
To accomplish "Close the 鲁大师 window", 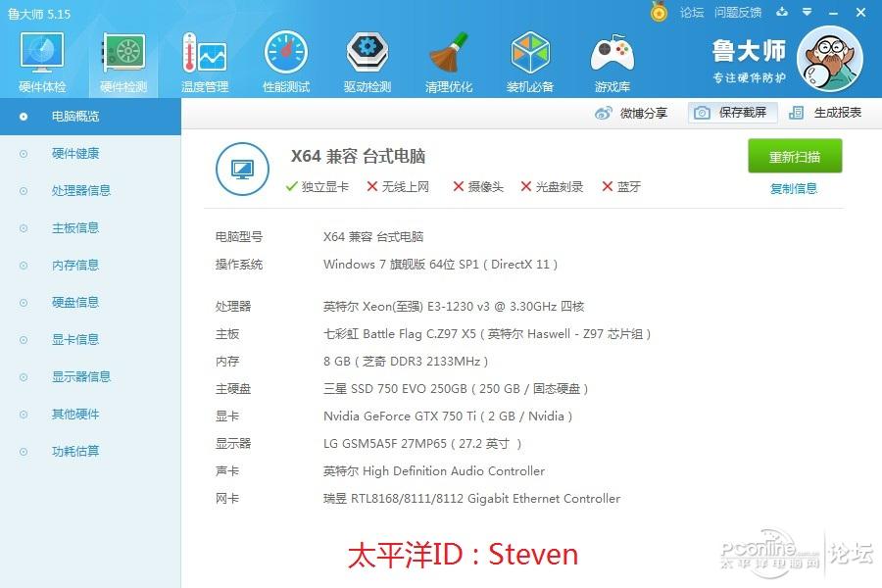I will pyautogui.click(x=860, y=12).
